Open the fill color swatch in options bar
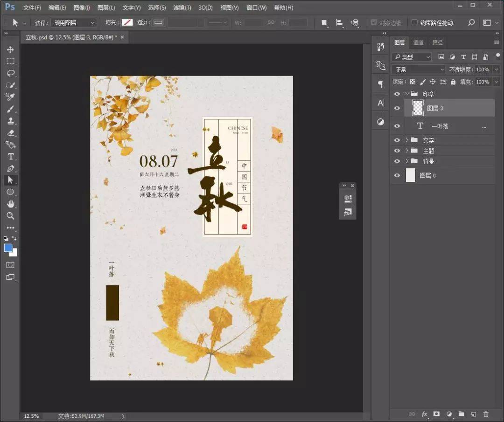504x422 pixels. tap(127, 22)
